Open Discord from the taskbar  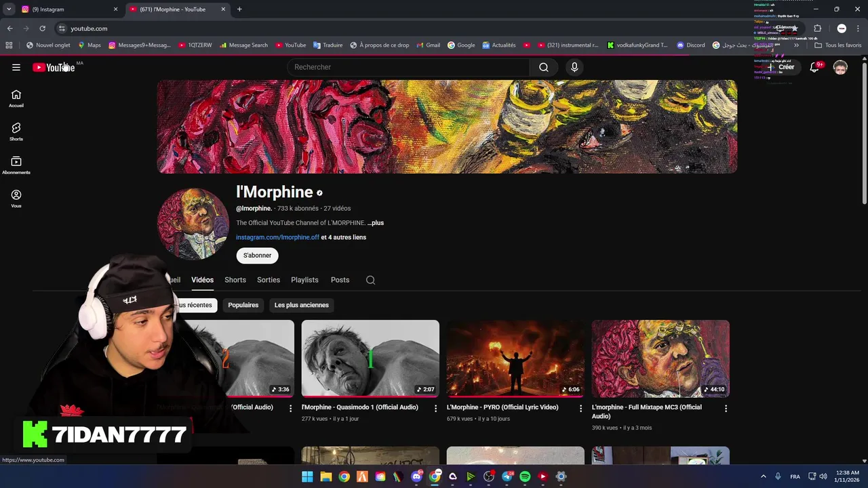(x=416, y=476)
